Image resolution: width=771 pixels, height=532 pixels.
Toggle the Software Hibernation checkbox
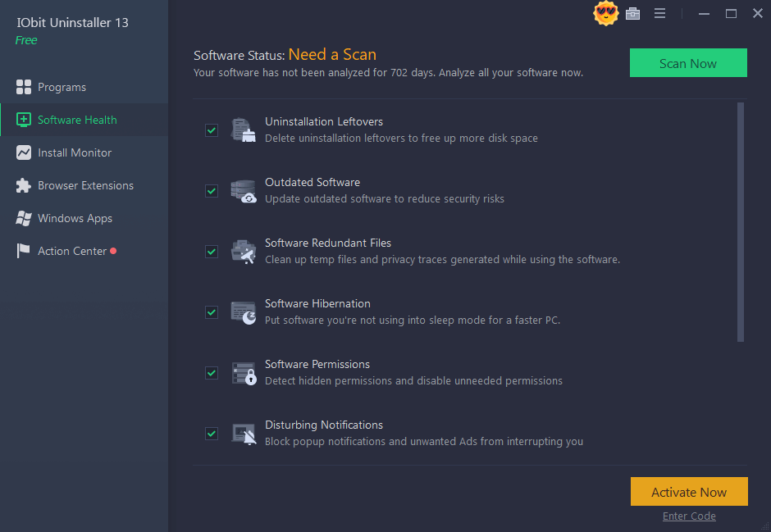tap(212, 312)
